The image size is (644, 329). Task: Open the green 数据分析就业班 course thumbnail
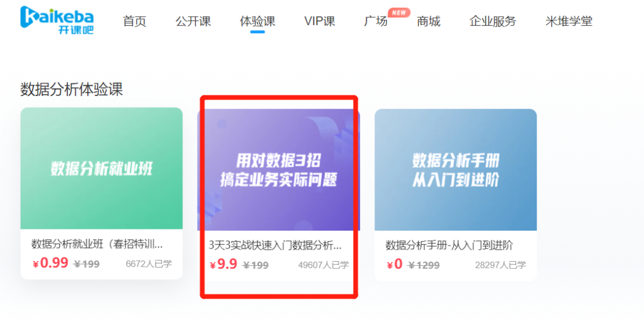(101, 169)
